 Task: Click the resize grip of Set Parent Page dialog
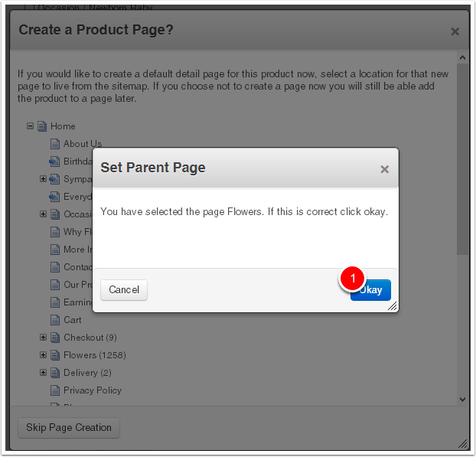click(393, 306)
